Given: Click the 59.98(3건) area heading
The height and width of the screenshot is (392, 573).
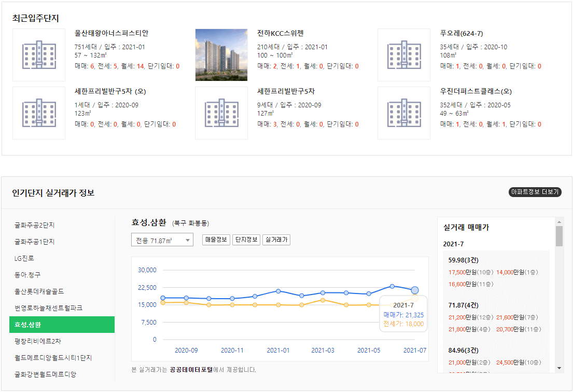Looking at the screenshot, I should (x=464, y=260).
